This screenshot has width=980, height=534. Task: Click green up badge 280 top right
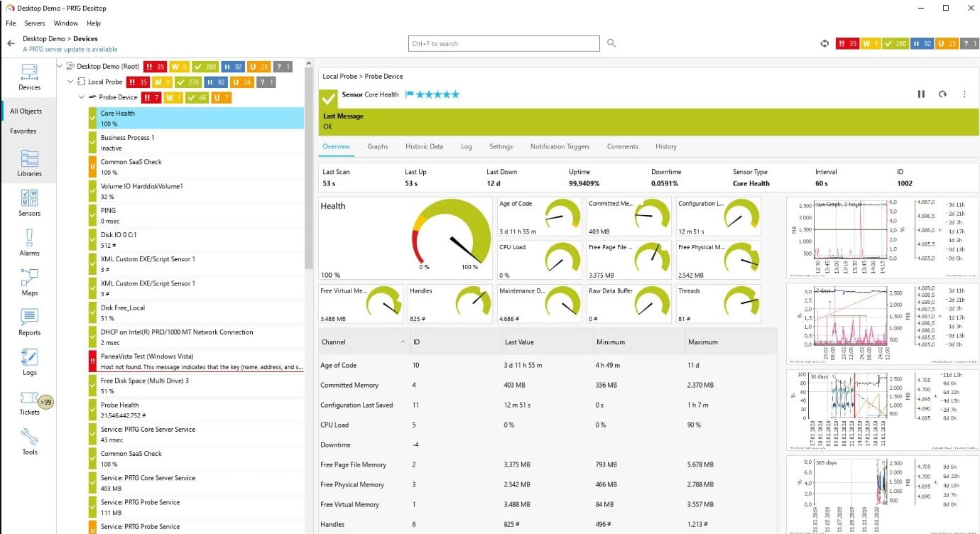click(895, 43)
